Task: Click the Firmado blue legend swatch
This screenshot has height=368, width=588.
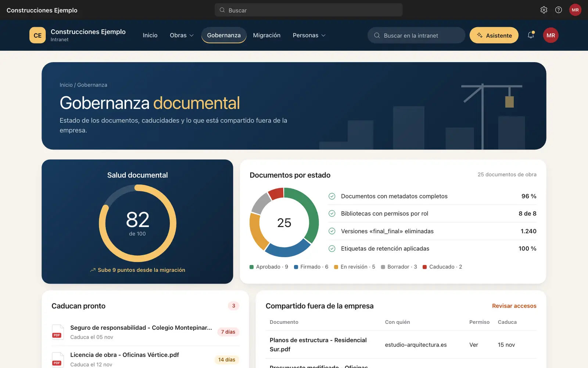Action: click(x=296, y=267)
